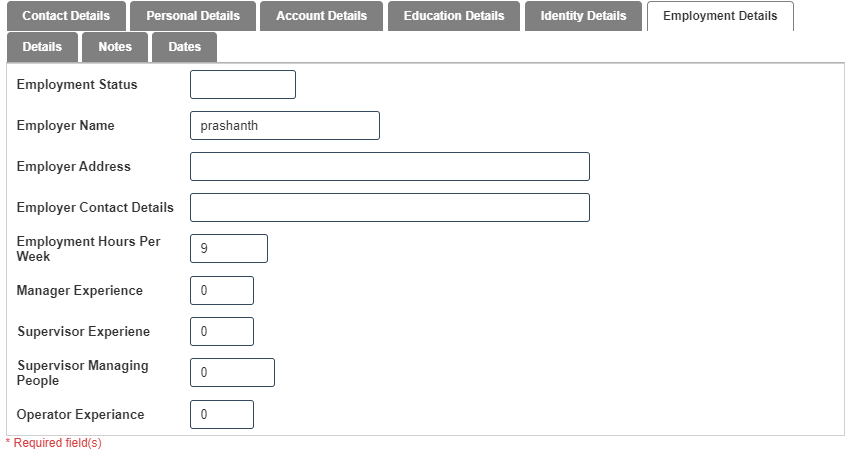Image resolution: width=854 pixels, height=454 pixels.
Task: Select Supervisor Managing People field
Action: [232, 373]
